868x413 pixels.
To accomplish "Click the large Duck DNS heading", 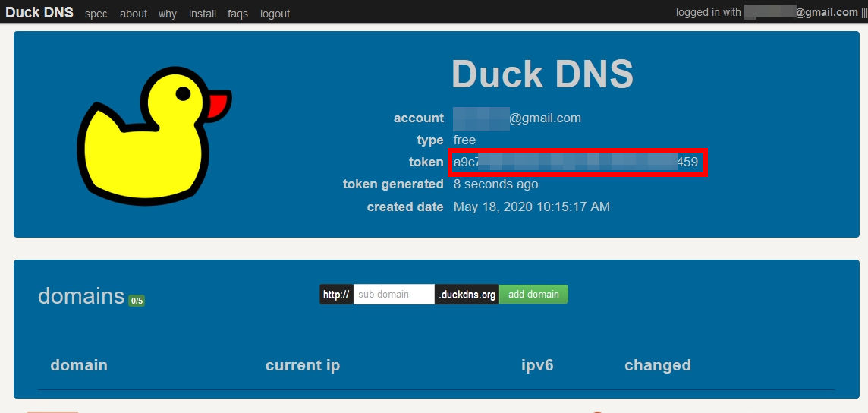I will [542, 74].
